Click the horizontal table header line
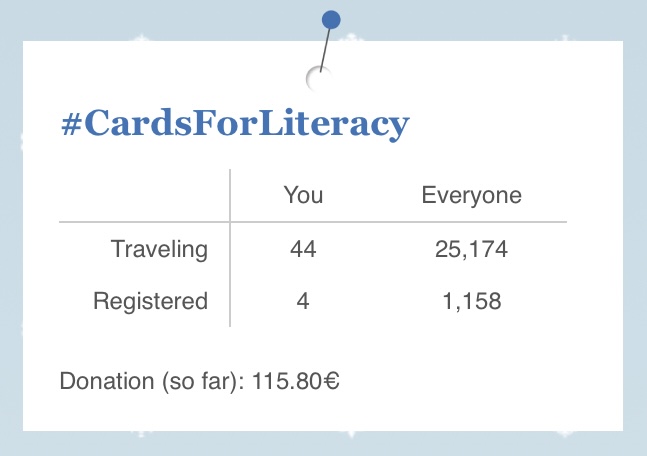Image resolution: width=647 pixels, height=456 pixels. point(313,222)
